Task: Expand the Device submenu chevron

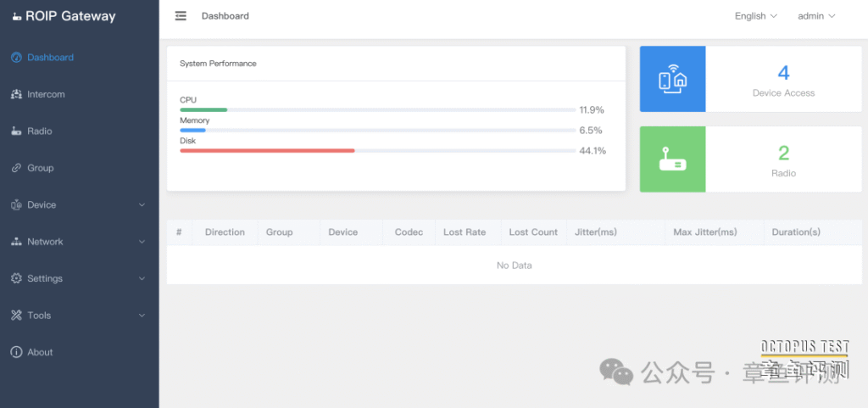Action: (x=142, y=205)
